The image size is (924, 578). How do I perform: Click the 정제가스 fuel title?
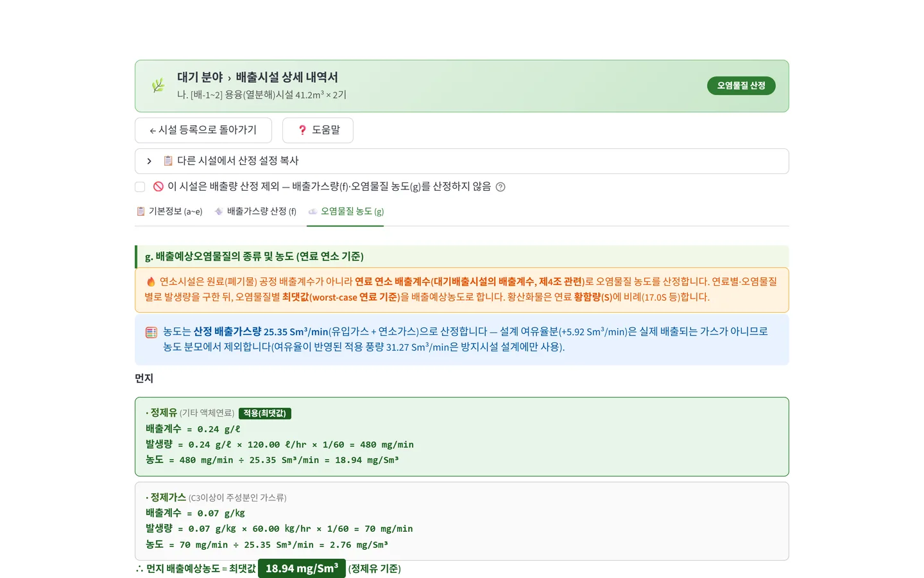pos(168,497)
